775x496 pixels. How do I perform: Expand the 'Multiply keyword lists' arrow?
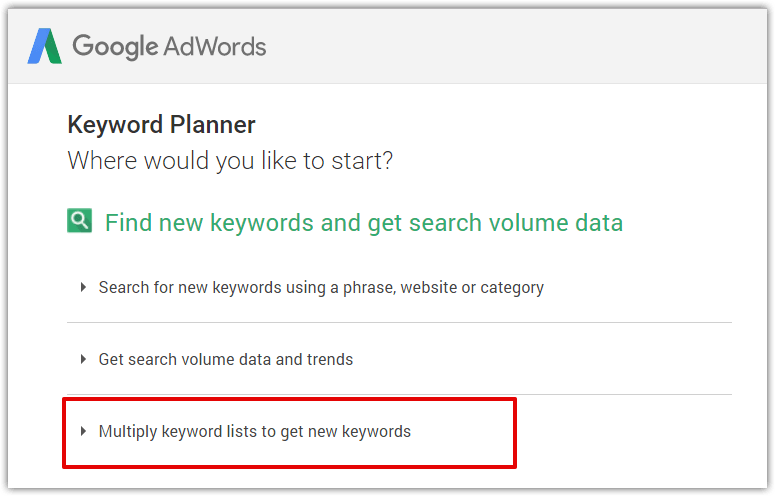pyautogui.click(x=84, y=431)
